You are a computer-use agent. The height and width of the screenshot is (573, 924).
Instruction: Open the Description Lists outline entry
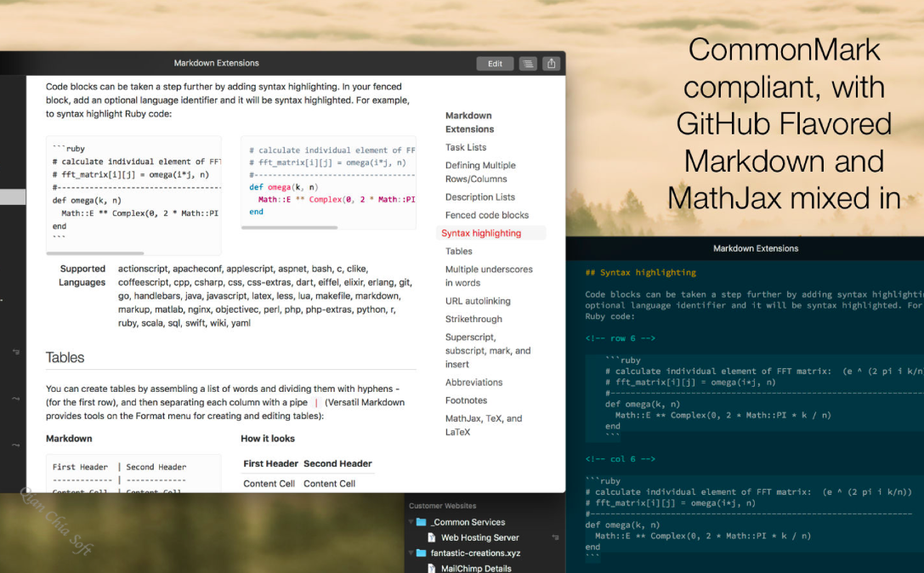tap(479, 197)
